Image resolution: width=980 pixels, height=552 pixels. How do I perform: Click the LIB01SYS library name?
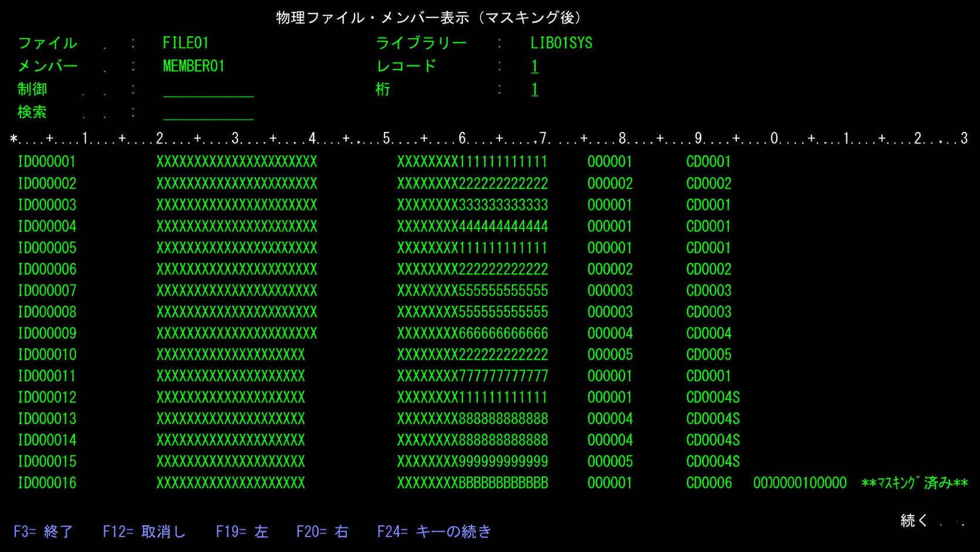tap(562, 43)
